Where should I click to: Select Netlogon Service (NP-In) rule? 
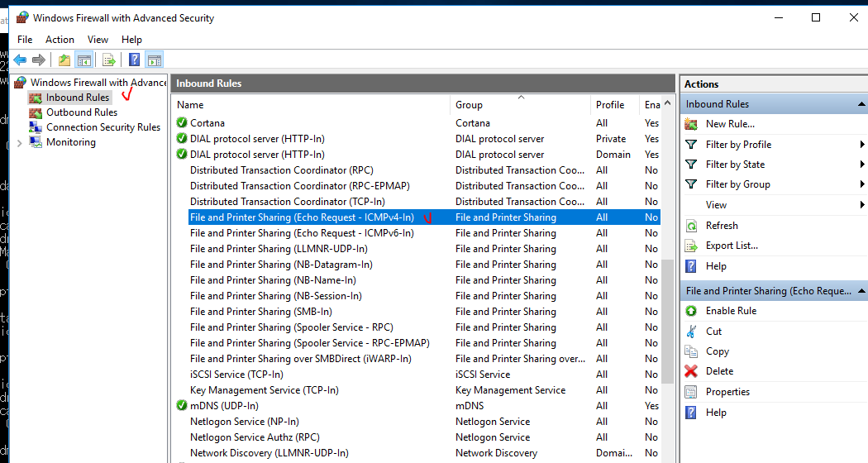(245, 422)
